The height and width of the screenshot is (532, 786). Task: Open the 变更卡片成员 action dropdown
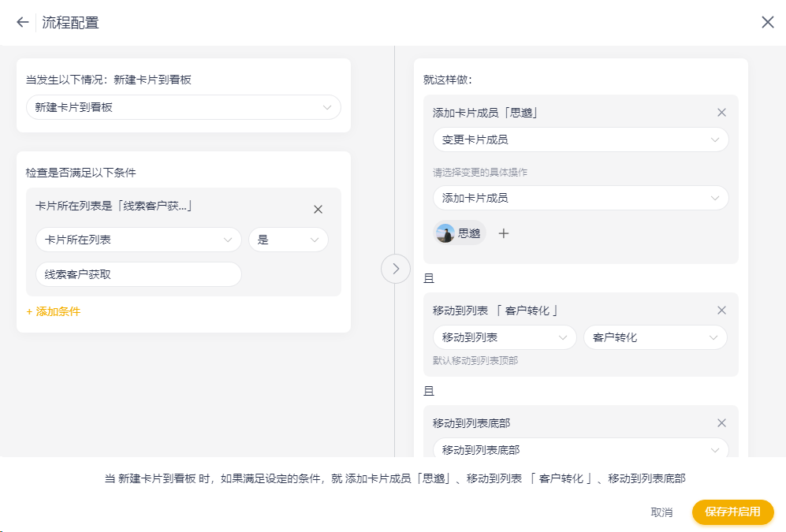click(x=580, y=140)
